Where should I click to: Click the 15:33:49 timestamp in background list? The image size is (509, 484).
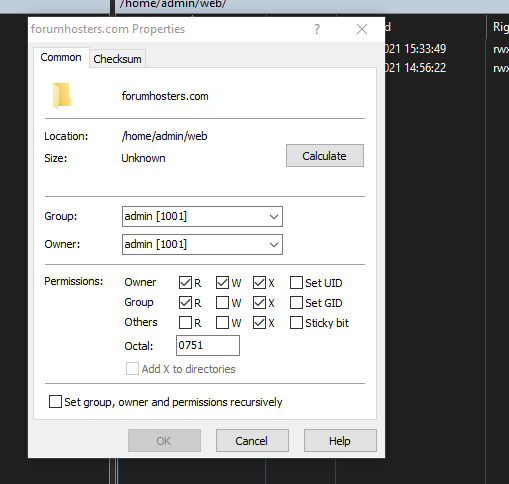click(x=425, y=49)
